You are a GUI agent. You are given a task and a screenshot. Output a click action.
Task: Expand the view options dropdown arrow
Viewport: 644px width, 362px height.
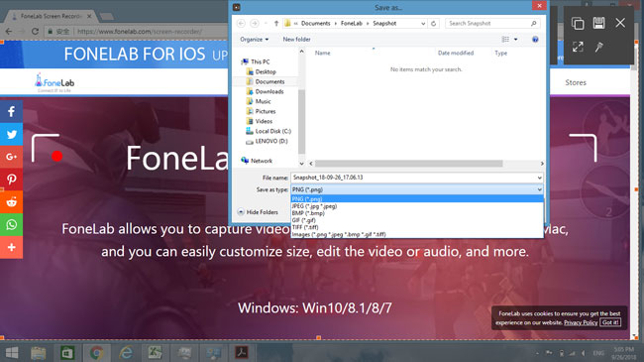(x=516, y=40)
